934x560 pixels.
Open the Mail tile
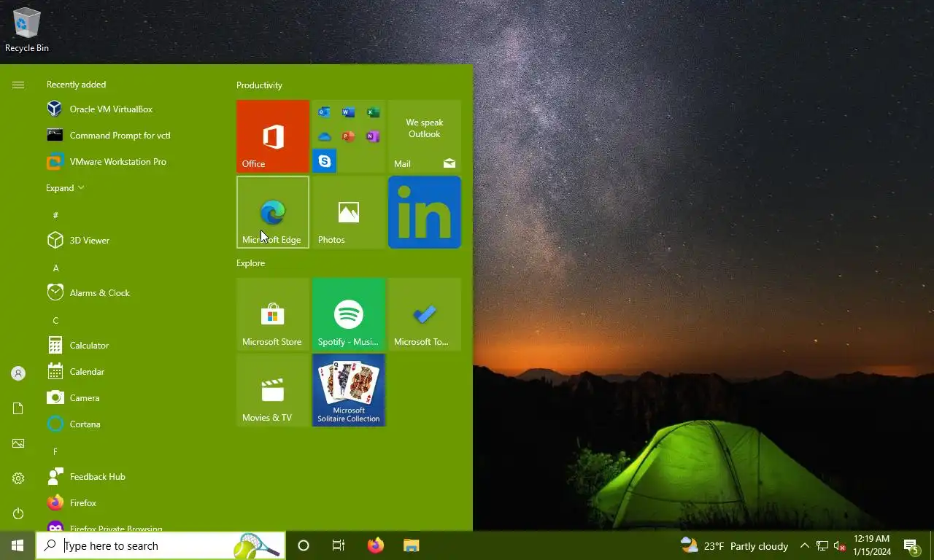[x=425, y=136]
